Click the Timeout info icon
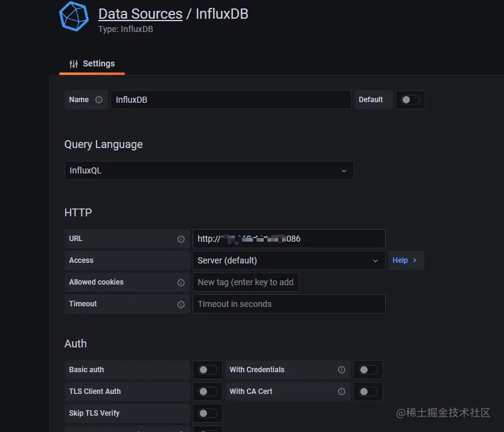Viewport: 504px width, 432px height. [x=181, y=305]
